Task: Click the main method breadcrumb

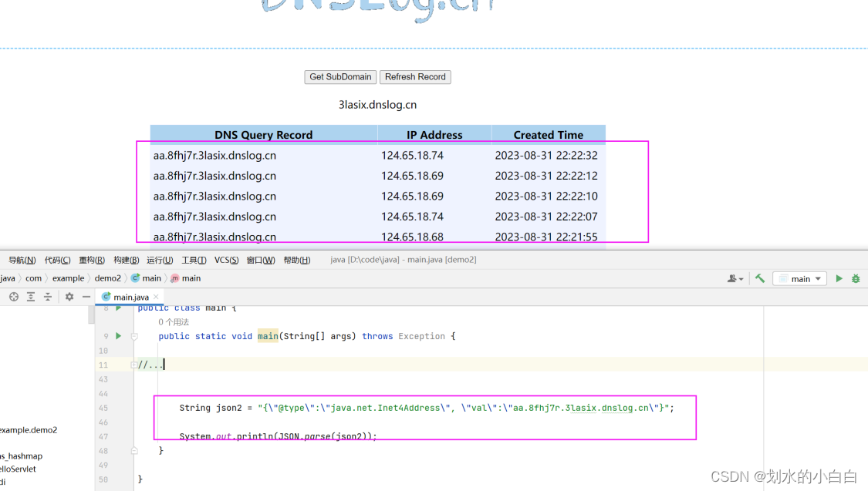Action: (x=186, y=278)
